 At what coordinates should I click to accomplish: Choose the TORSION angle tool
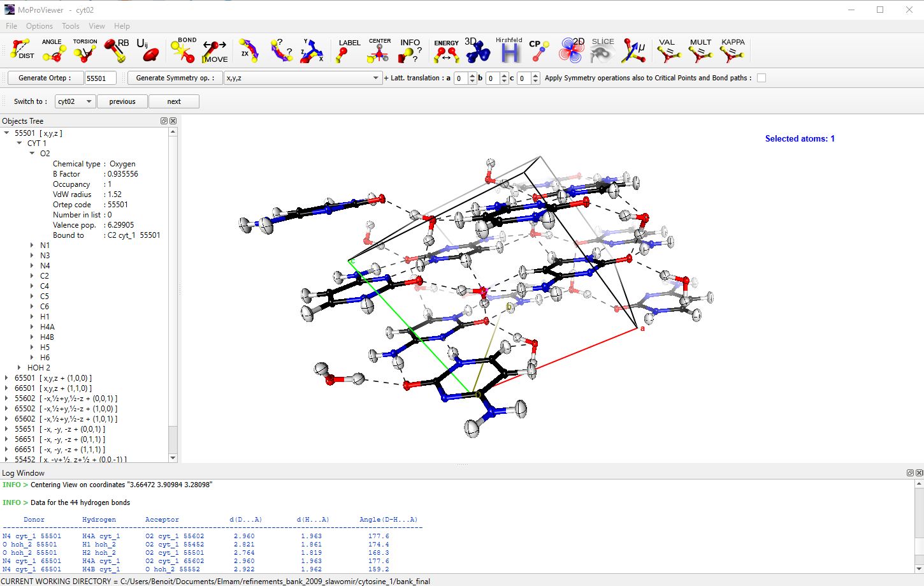click(85, 50)
